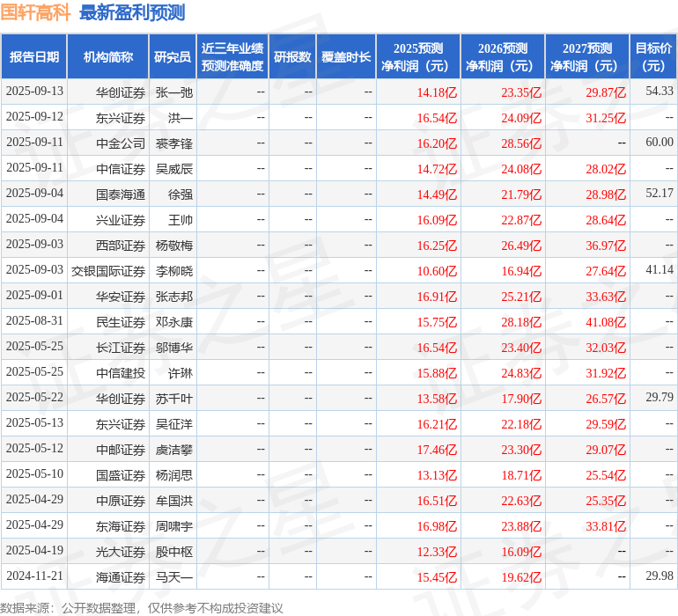
Task: Click institution 西部证券
Action: coord(121,246)
